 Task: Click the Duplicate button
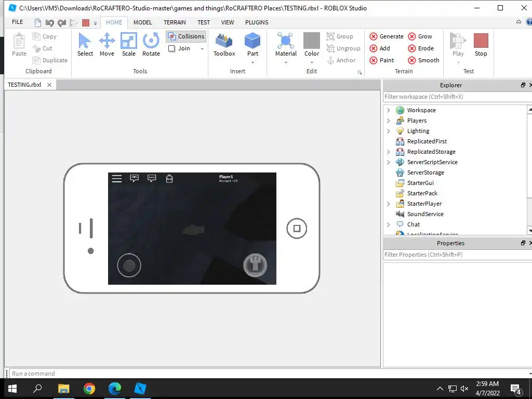tap(50, 60)
